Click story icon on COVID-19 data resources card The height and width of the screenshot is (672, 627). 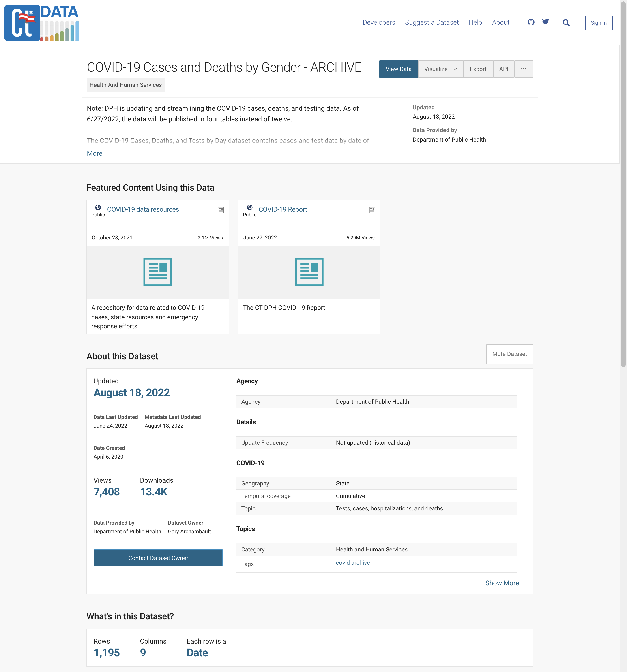(220, 210)
